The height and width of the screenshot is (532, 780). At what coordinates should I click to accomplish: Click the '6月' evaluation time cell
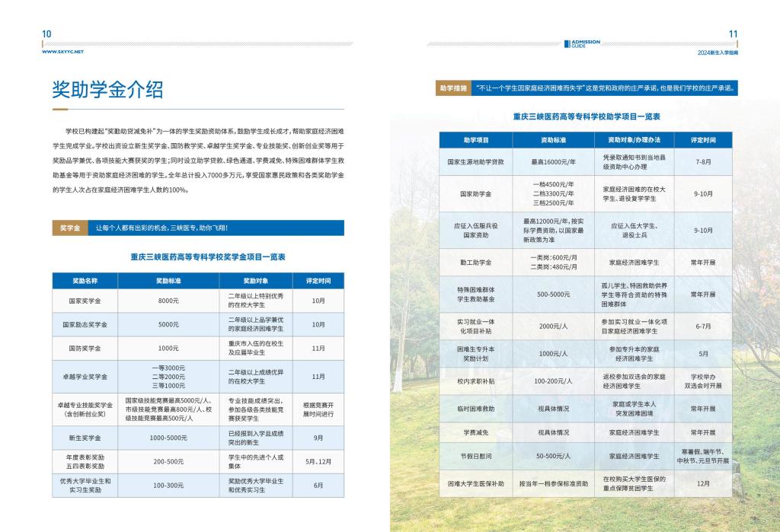(318, 486)
